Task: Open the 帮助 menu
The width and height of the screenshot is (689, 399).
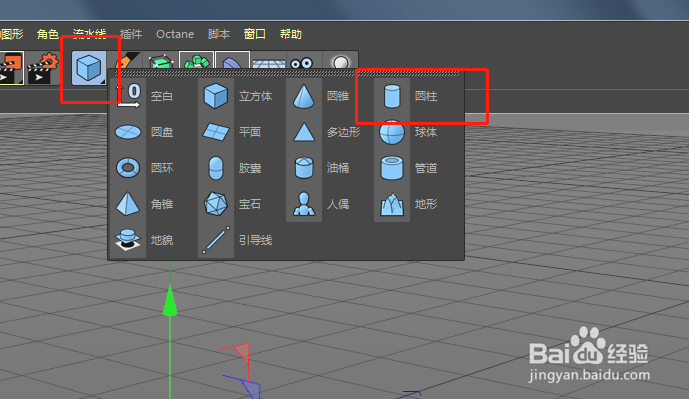Action: coord(291,34)
